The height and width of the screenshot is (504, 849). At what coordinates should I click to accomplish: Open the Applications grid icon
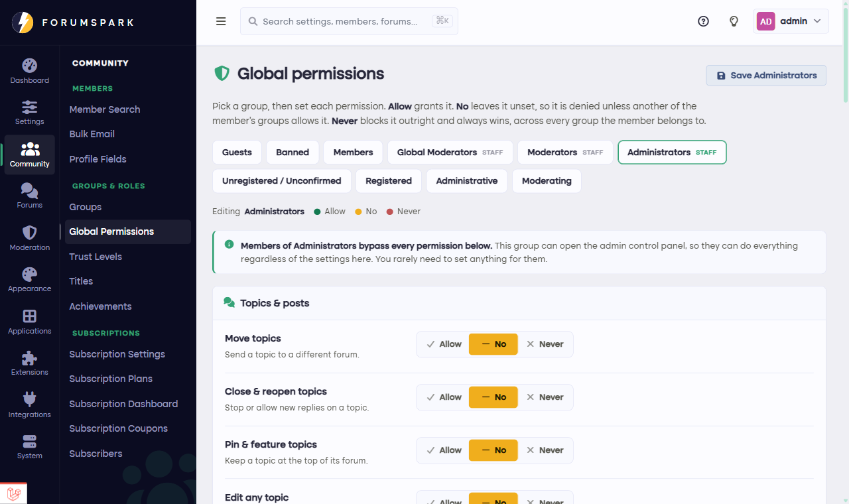(x=29, y=316)
